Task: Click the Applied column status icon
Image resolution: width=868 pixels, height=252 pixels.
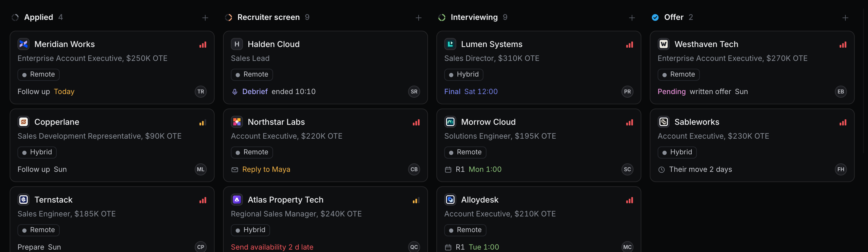Action: pyautogui.click(x=15, y=17)
